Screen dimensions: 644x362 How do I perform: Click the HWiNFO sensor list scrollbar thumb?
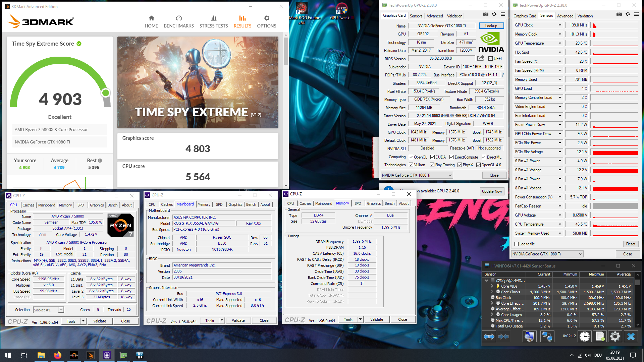pos(638,283)
